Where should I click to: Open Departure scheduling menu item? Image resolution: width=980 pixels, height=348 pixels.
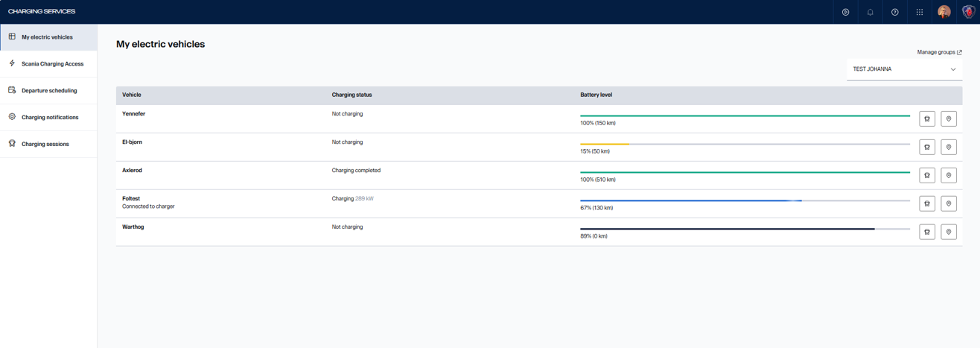48,91
